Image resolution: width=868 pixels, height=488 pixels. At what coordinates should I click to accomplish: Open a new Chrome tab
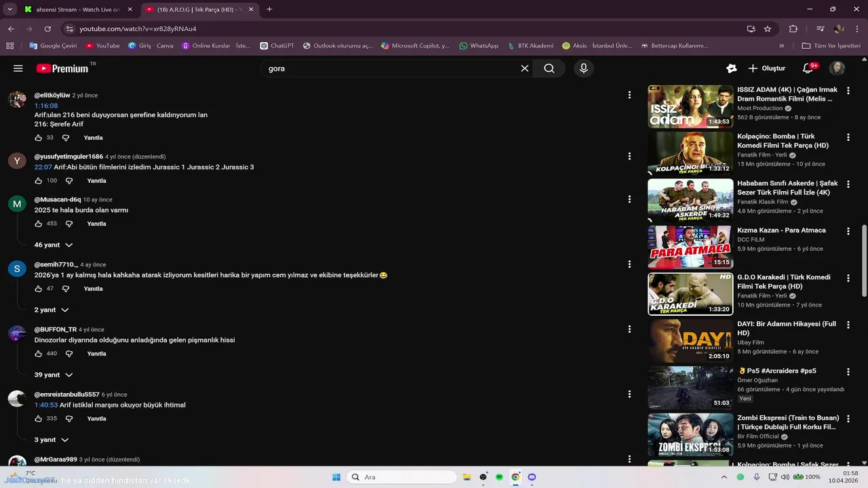coord(269,9)
